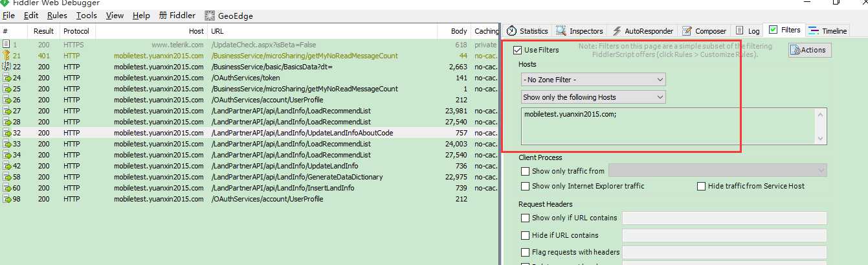Click the green arrow icon of session 25
The width and height of the screenshot is (868, 265).
[6, 89]
